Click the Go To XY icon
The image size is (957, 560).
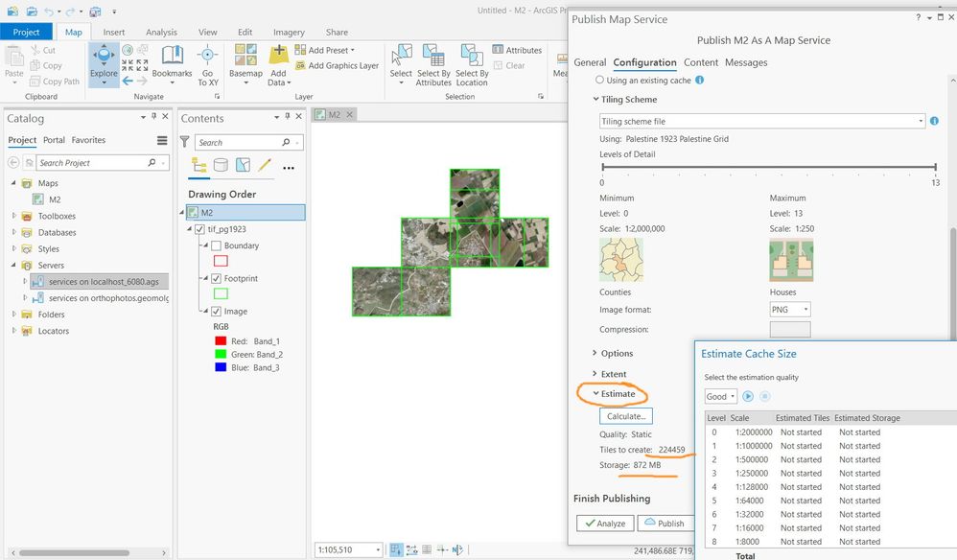(207, 55)
